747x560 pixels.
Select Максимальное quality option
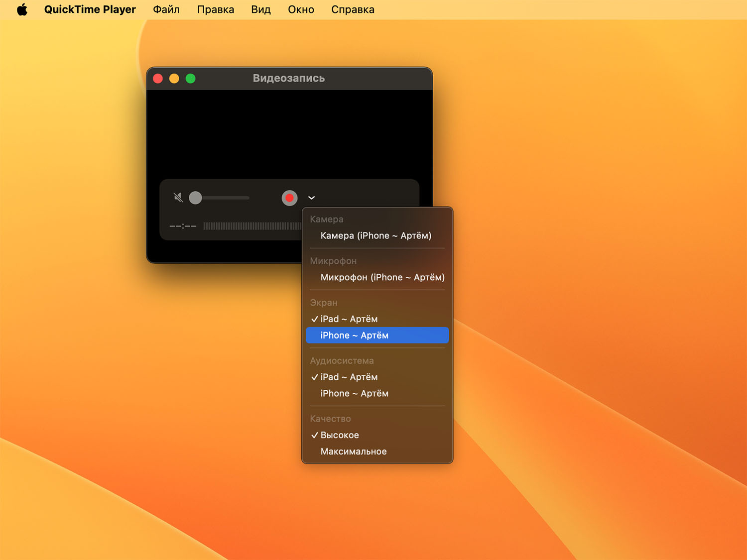(x=377, y=451)
